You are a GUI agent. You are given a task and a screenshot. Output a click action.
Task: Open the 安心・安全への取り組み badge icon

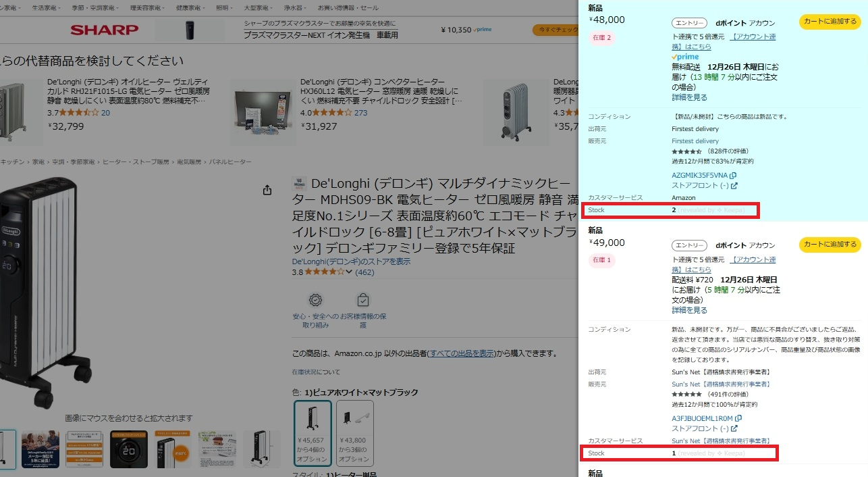coord(315,300)
